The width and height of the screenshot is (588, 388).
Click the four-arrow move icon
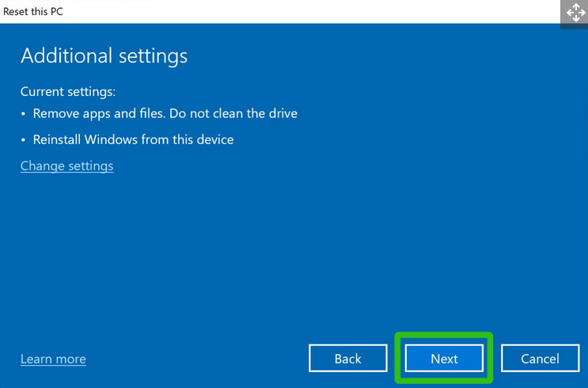pos(576,13)
